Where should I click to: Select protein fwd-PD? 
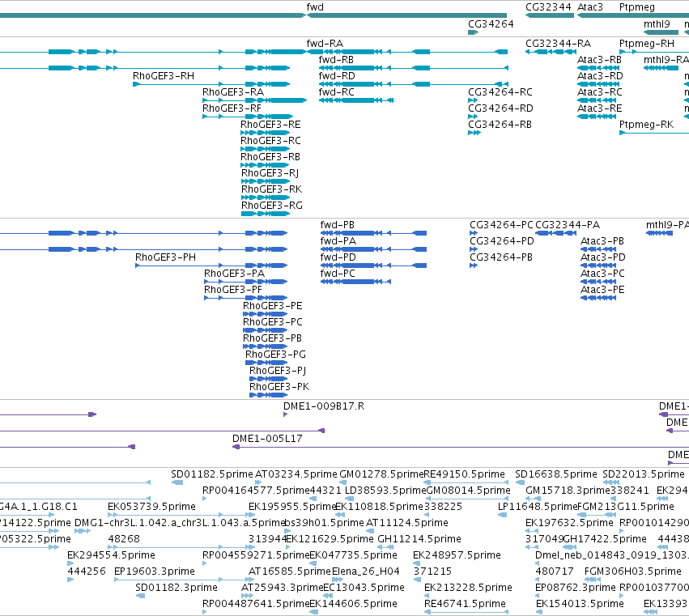[338, 257]
